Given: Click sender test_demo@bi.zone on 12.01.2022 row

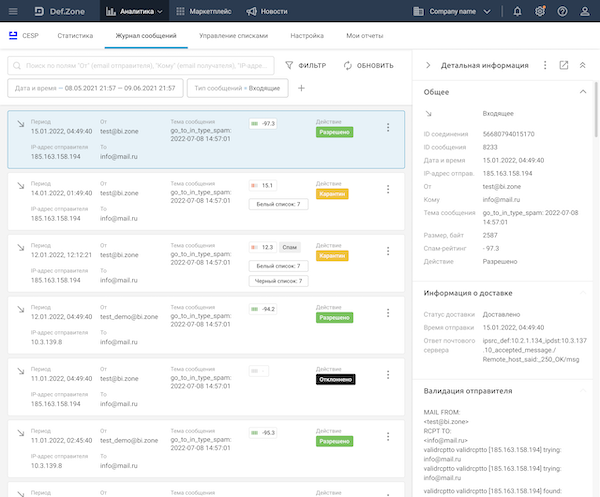Looking at the screenshot, I should [x=129, y=317].
